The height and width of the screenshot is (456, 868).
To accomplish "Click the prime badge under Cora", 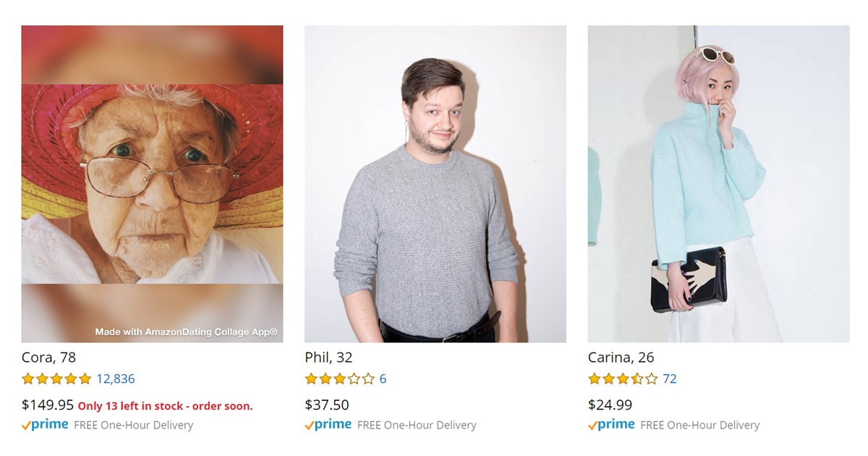I will click(45, 425).
